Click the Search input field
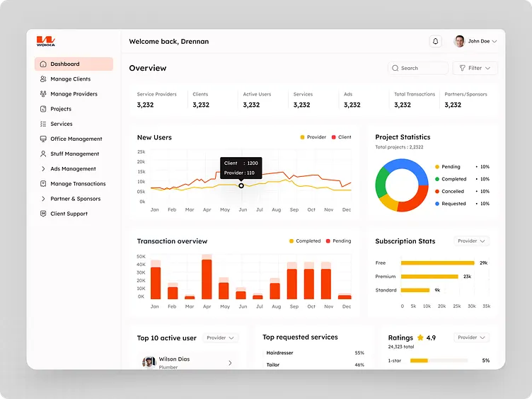532x399 pixels. [418, 69]
